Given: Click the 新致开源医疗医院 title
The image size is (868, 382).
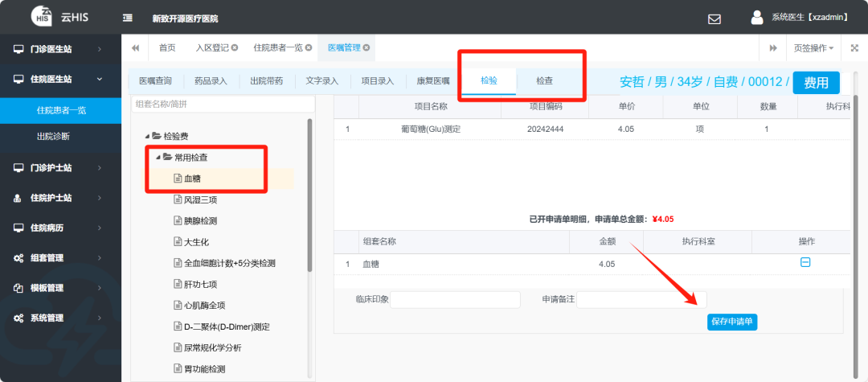Looking at the screenshot, I should (x=186, y=18).
